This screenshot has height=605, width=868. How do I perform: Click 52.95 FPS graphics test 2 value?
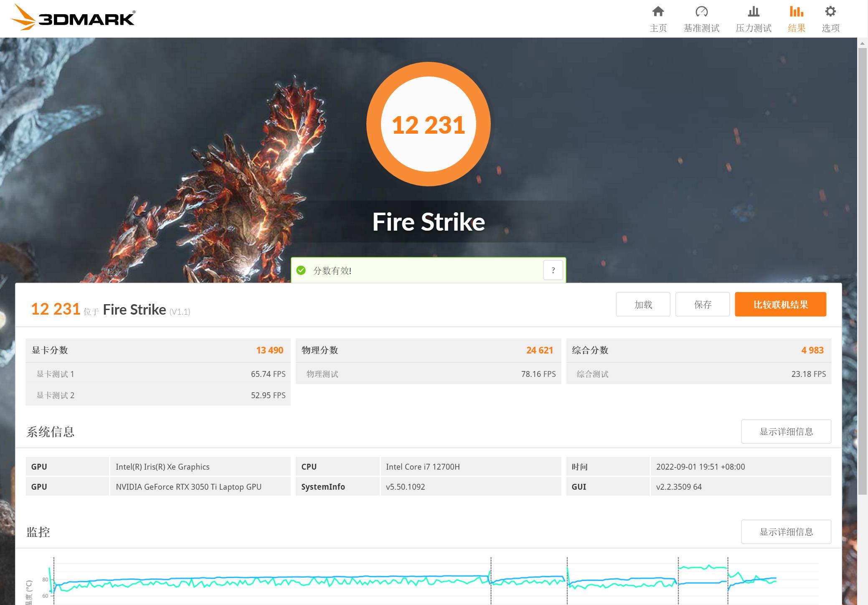268,395
